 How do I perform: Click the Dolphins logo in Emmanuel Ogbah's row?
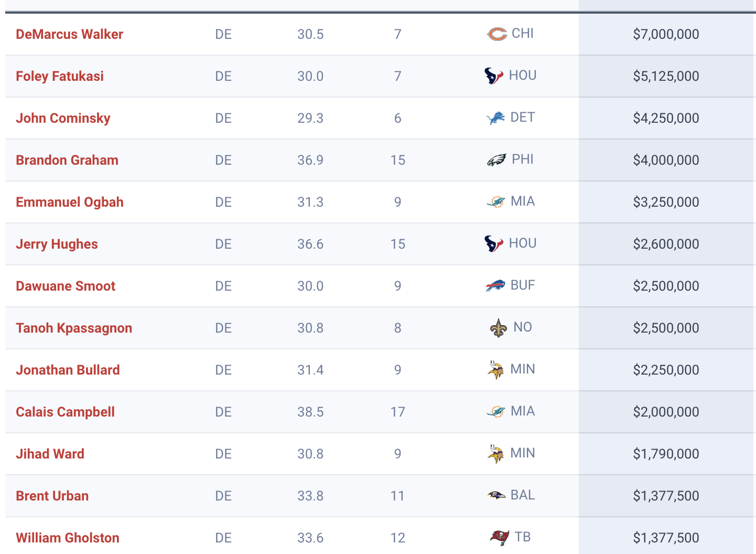point(495,202)
